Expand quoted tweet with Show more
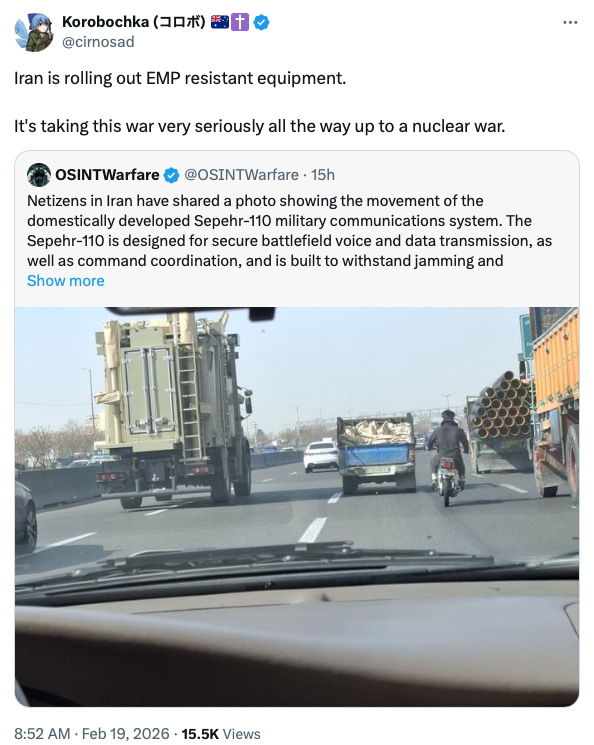This screenshot has width=594, height=745. (x=66, y=281)
